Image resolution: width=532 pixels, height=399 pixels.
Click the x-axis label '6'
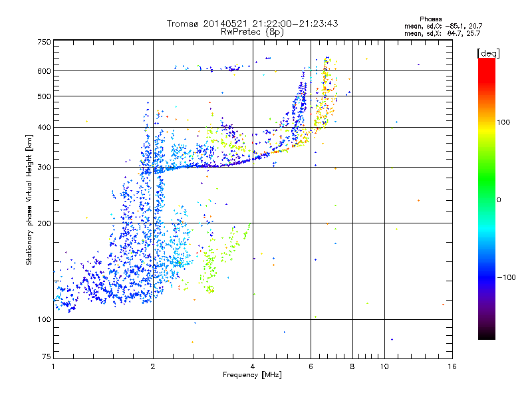coord(311,366)
